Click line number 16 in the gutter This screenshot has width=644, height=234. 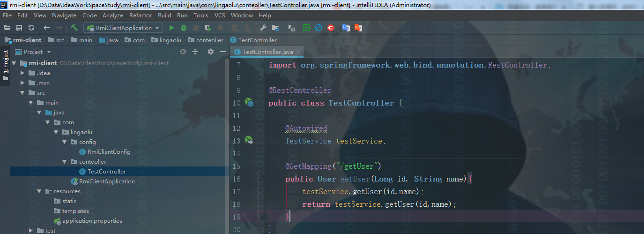[x=236, y=179]
